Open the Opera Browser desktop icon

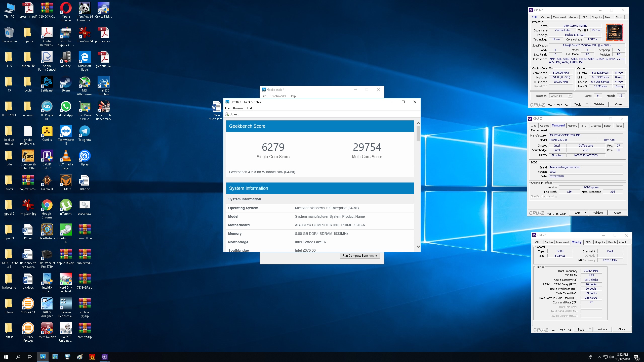pos(66,12)
